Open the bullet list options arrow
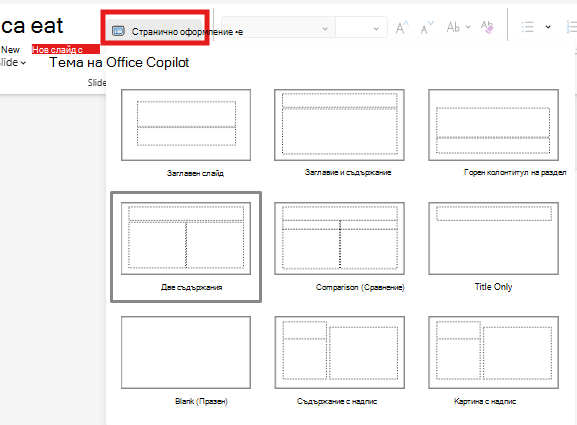The image size is (577, 425). click(548, 27)
